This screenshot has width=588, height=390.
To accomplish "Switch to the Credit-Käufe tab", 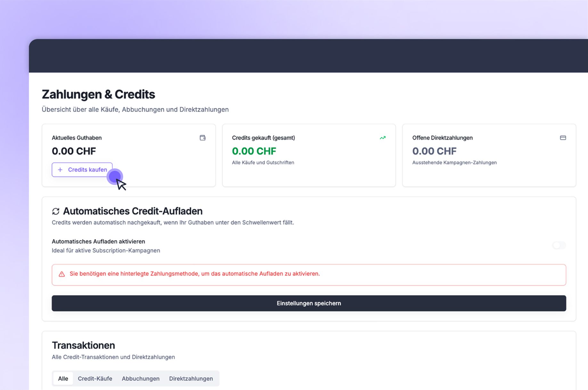I will 95,378.
